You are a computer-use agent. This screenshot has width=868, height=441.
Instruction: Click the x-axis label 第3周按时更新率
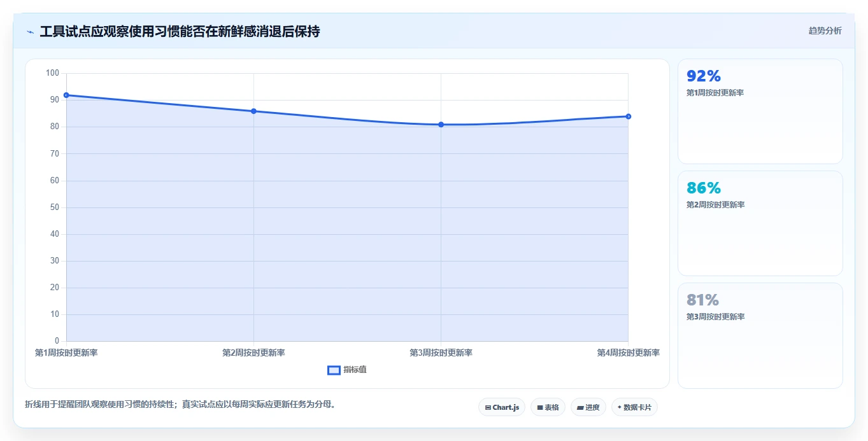(441, 353)
